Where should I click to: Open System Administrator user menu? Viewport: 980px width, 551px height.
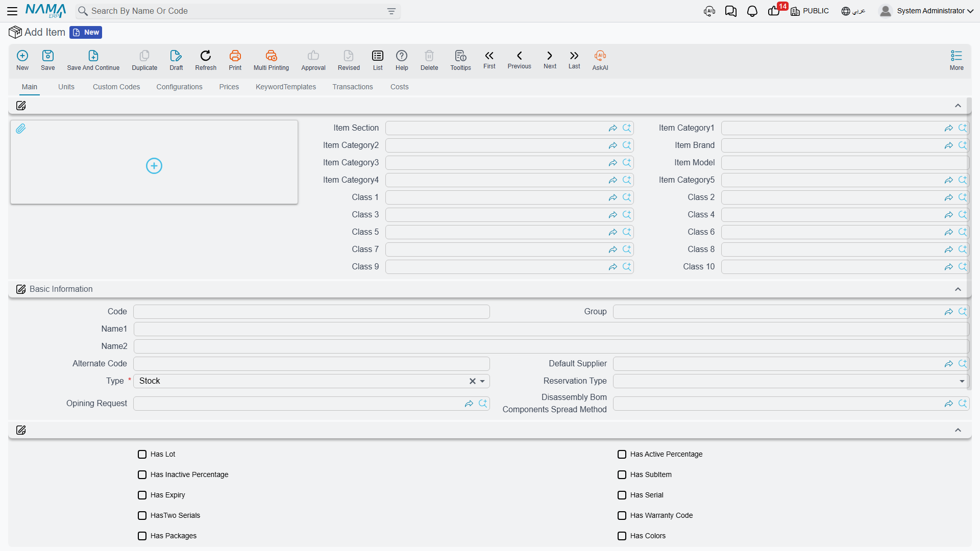926,11
